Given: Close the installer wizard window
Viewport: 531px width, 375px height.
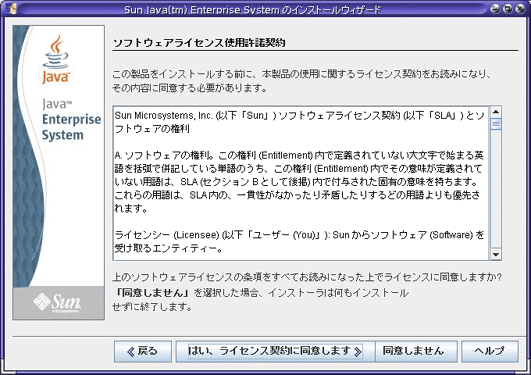Looking at the screenshot, I should 520,8.
